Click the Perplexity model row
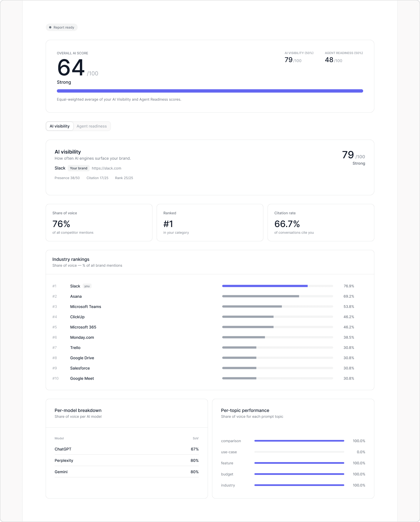The height and width of the screenshot is (522, 420). point(126,460)
